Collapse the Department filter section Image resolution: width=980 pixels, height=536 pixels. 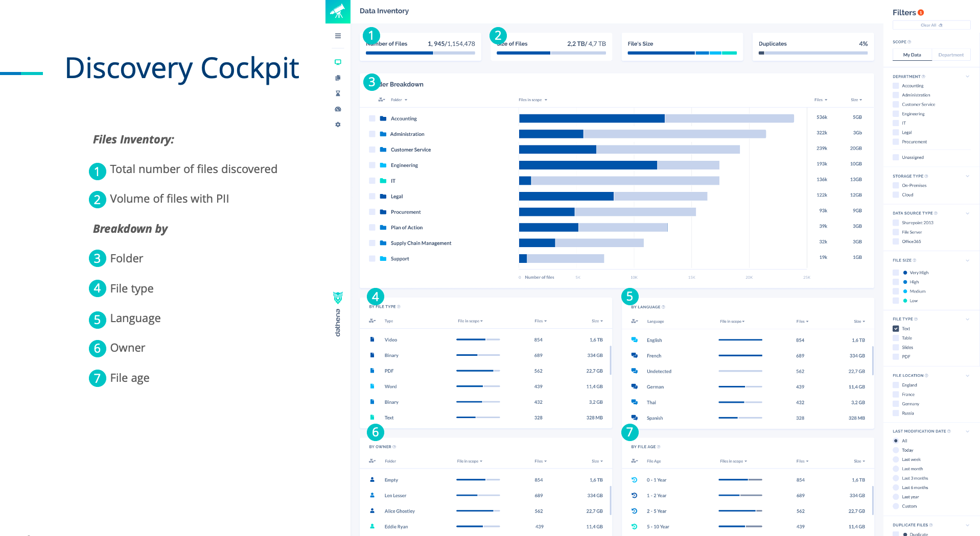(967, 77)
